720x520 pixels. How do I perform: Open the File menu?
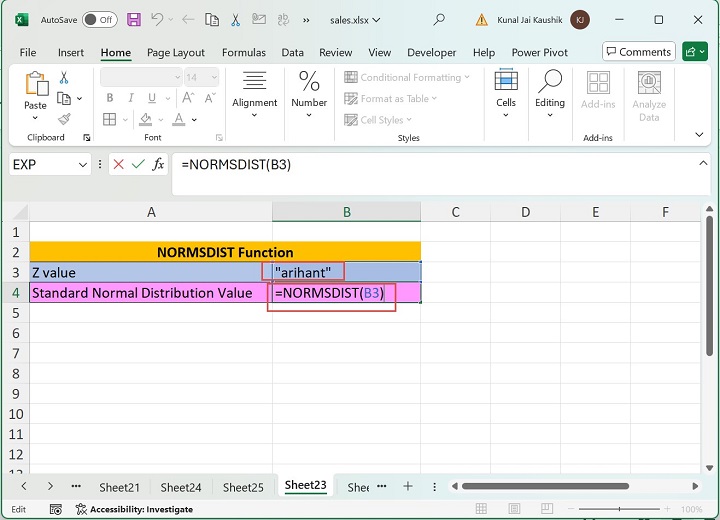(28, 52)
